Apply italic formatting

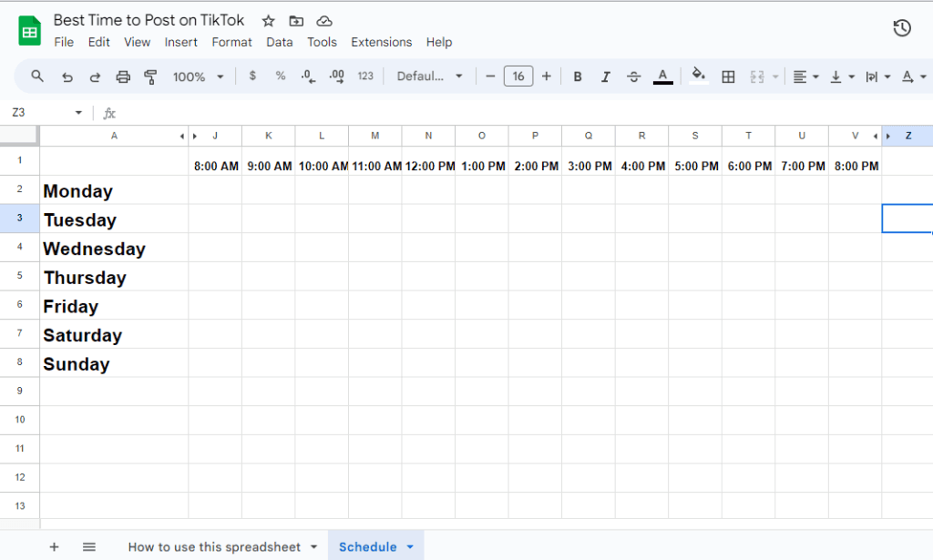(606, 76)
